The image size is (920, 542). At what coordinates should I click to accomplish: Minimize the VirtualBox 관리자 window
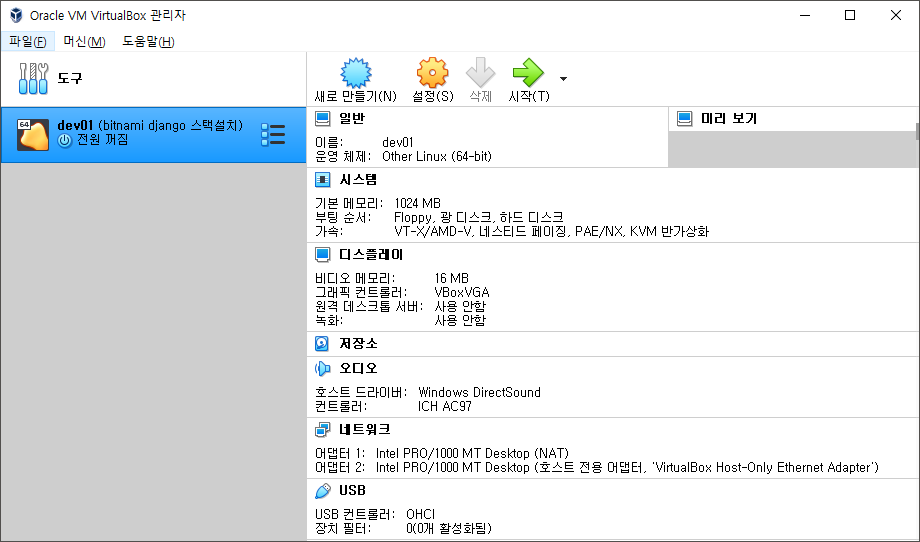(804, 15)
